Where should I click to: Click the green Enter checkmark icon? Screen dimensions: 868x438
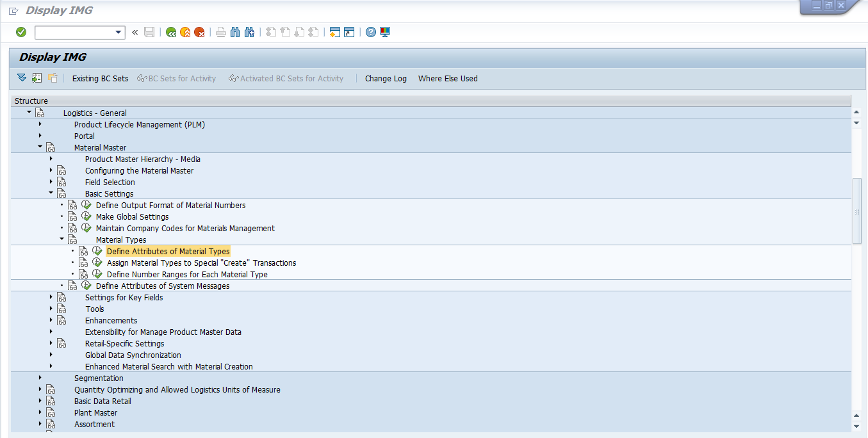[x=21, y=32]
